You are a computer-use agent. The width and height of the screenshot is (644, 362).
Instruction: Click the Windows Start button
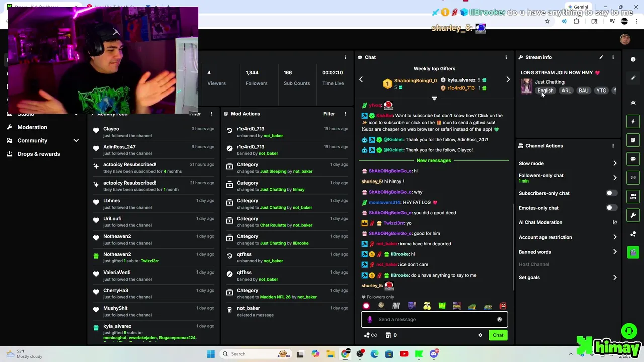pyautogui.click(x=211, y=354)
